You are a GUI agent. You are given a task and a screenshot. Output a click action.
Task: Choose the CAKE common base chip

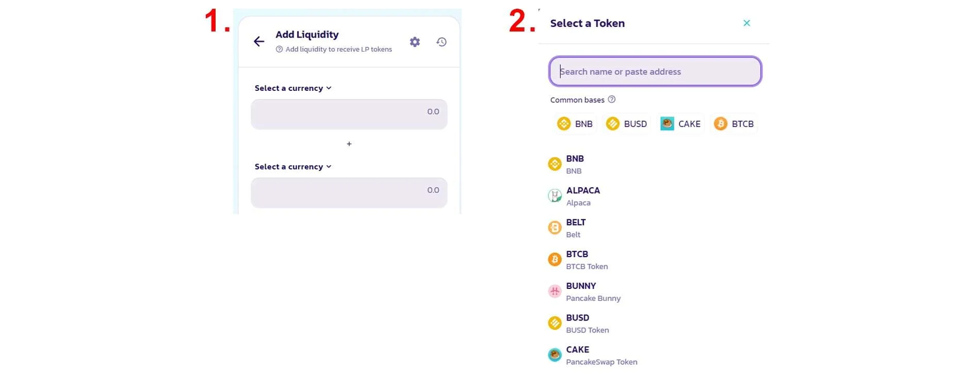(681, 124)
